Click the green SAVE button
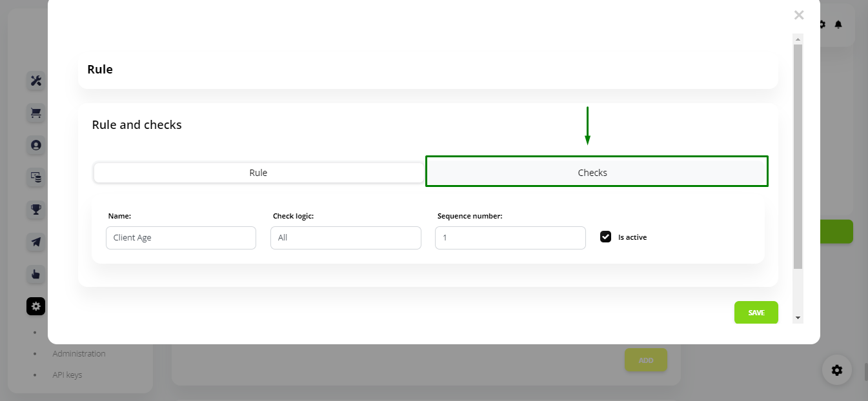 (x=756, y=313)
